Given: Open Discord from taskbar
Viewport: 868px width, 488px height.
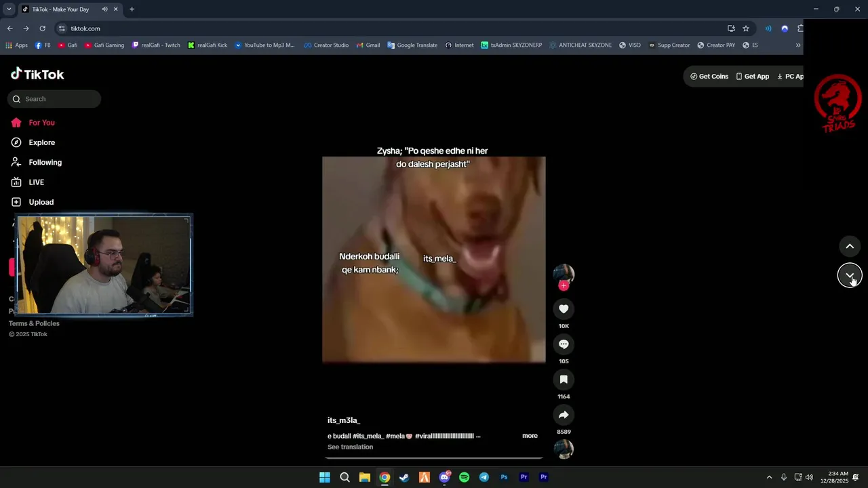Looking at the screenshot, I should pos(444,477).
